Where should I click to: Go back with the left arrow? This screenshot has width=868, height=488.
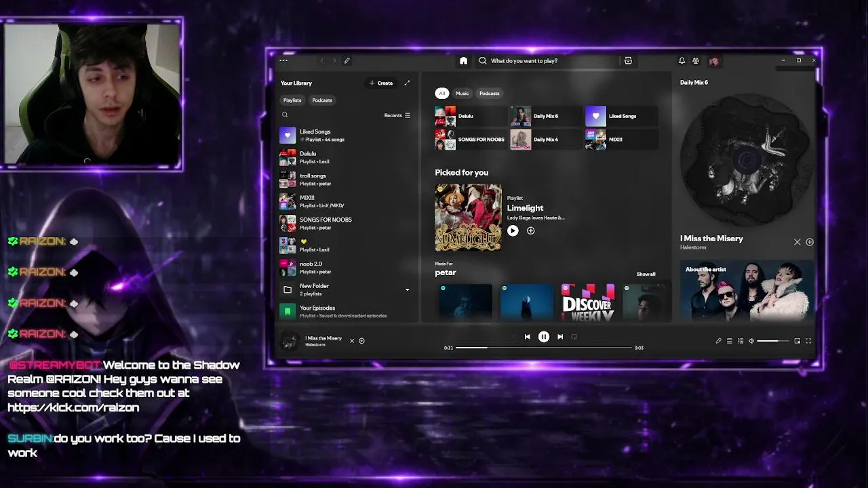pos(321,60)
